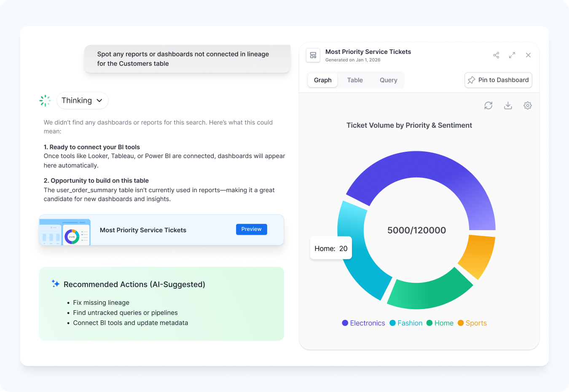Image resolution: width=569 pixels, height=392 pixels.
Task: Toggle Fashion series in chart legend
Action: (x=405, y=323)
